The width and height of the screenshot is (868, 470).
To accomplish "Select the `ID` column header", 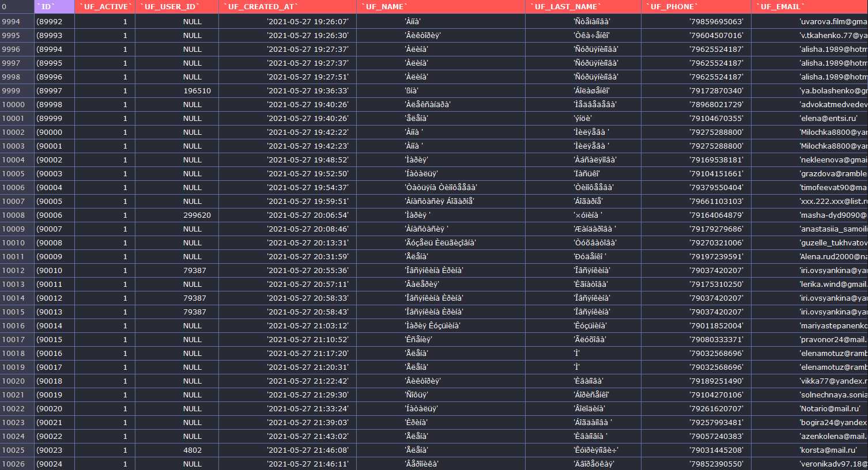I will pos(54,7).
